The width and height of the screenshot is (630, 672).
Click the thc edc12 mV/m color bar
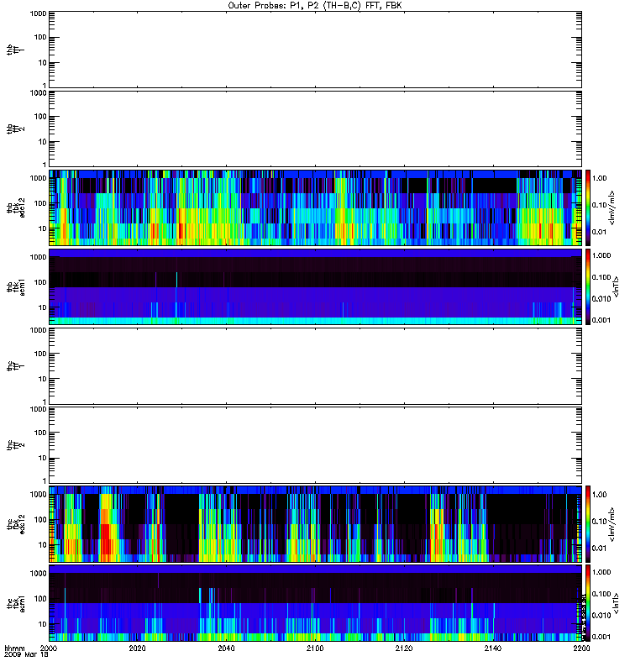(588, 524)
